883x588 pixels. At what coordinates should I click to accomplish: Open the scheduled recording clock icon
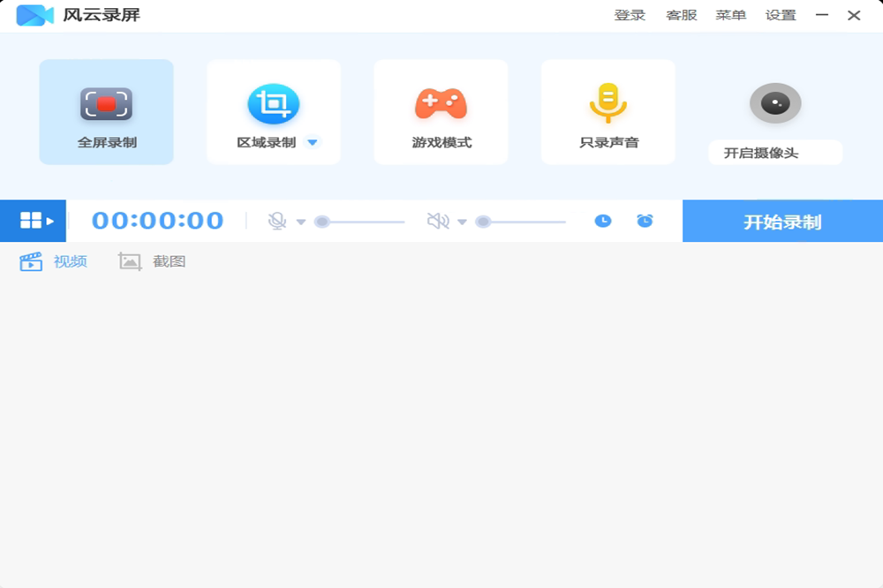click(x=603, y=221)
